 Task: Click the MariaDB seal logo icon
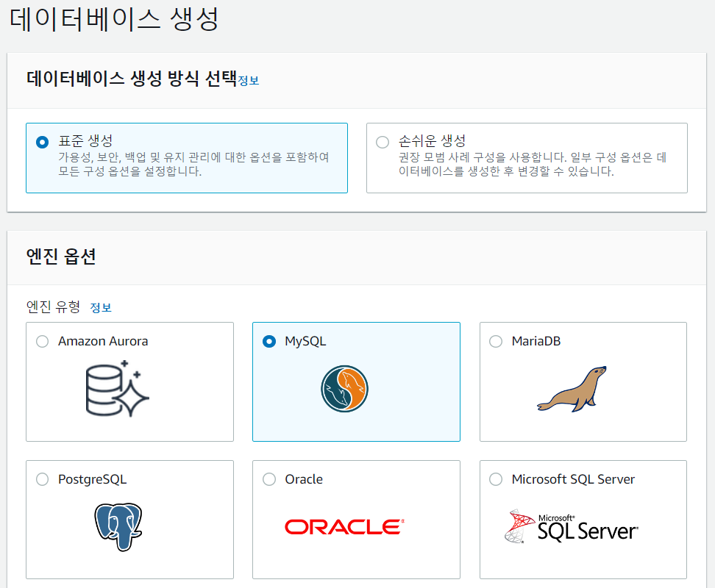572,389
